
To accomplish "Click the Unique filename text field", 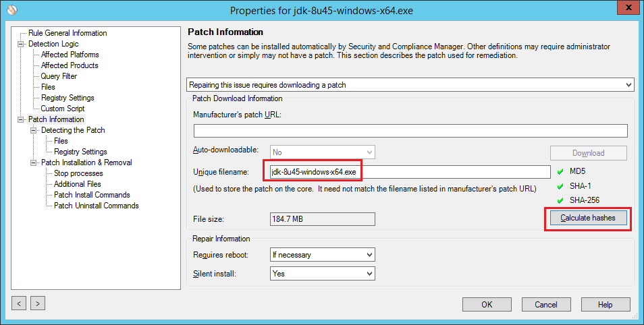I will click(410, 172).
